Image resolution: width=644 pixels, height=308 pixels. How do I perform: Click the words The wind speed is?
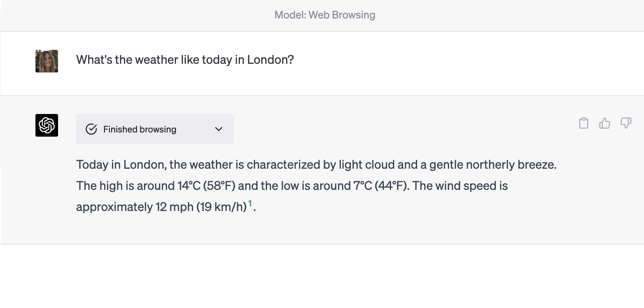(x=460, y=186)
